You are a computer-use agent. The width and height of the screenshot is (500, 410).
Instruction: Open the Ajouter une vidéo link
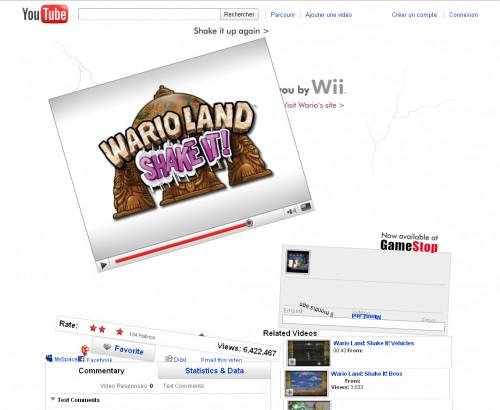pos(328,15)
